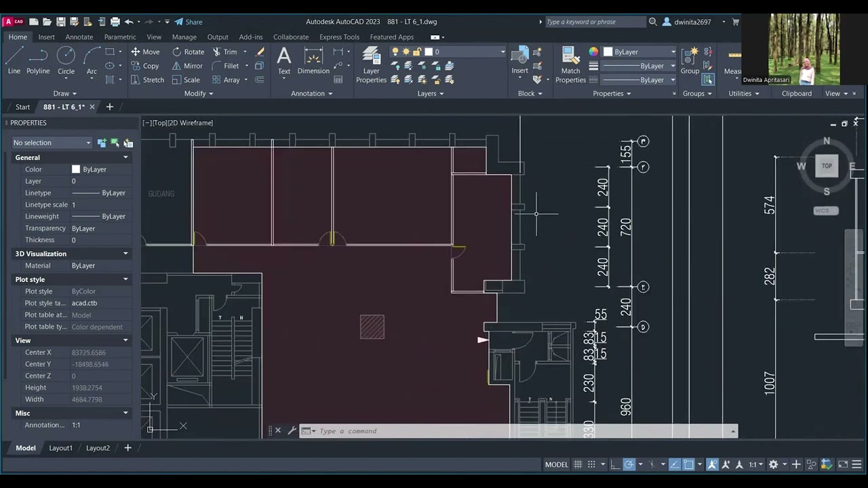Screen dimensions: 868x488
Task: Toggle Group Selection on/off in Groups panel
Action: [708, 79]
